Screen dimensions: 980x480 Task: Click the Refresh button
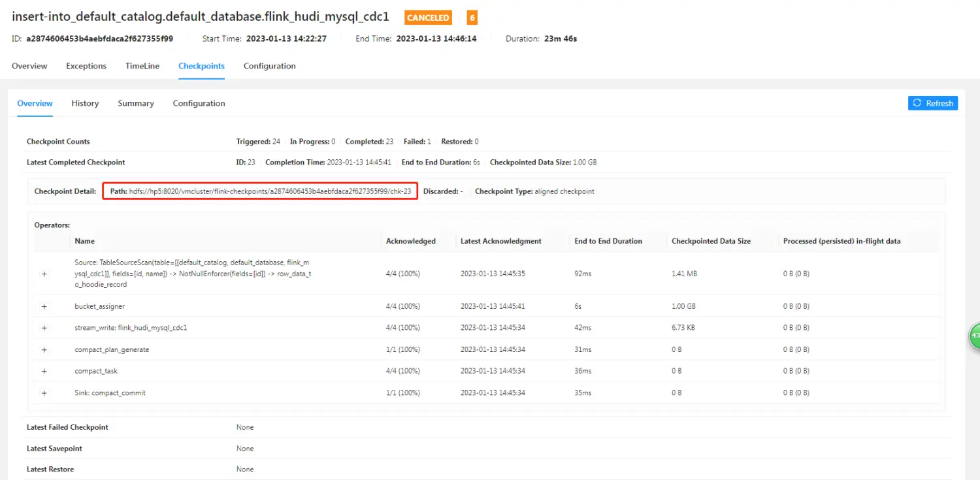[932, 103]
